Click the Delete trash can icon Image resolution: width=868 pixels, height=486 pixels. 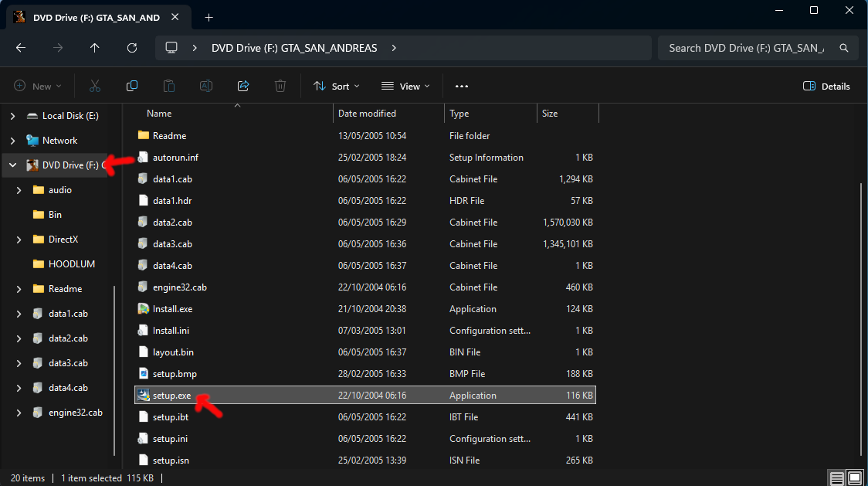pos(280,86)
